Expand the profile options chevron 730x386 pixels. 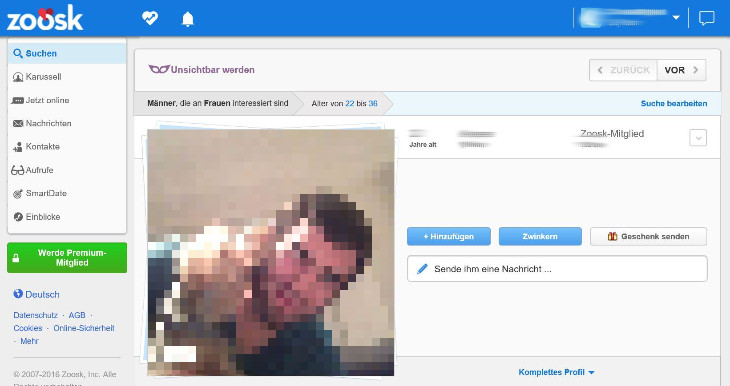[698, 138]
